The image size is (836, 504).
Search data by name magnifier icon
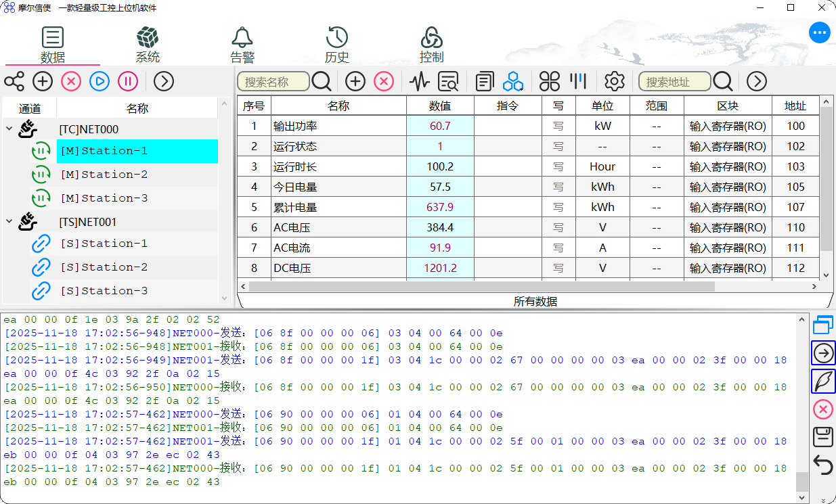(322, 82)
